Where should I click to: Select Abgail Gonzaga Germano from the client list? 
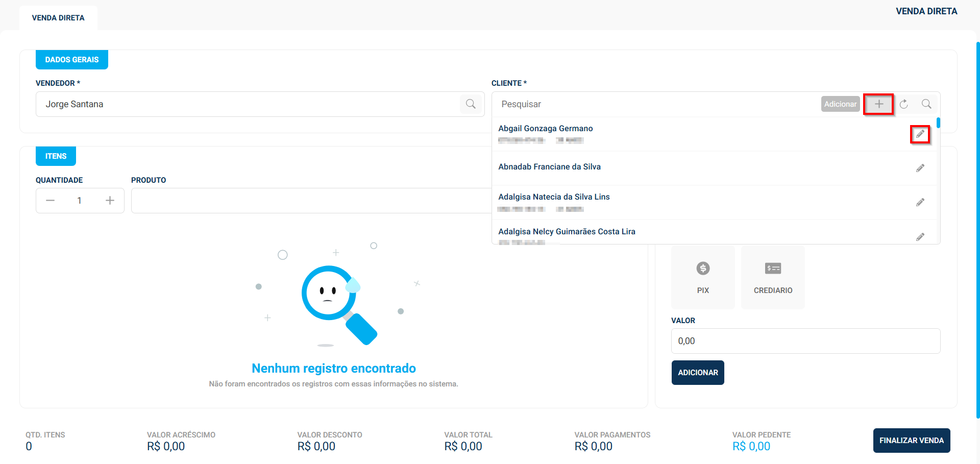(546, 128)
